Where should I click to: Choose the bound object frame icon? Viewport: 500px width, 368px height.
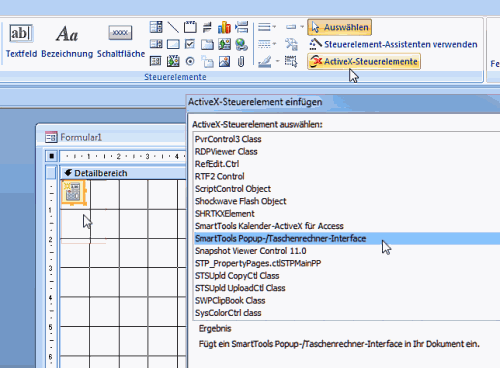coord(173,61)
